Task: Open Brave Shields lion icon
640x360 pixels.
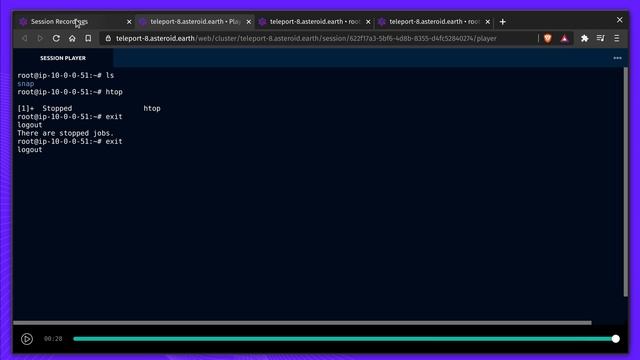Action: pyautogui.click(x=548, y=38)
